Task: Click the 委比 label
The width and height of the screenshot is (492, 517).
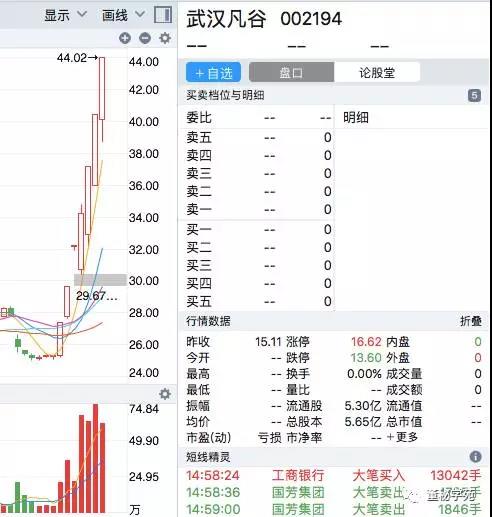Action: [199, 117]
